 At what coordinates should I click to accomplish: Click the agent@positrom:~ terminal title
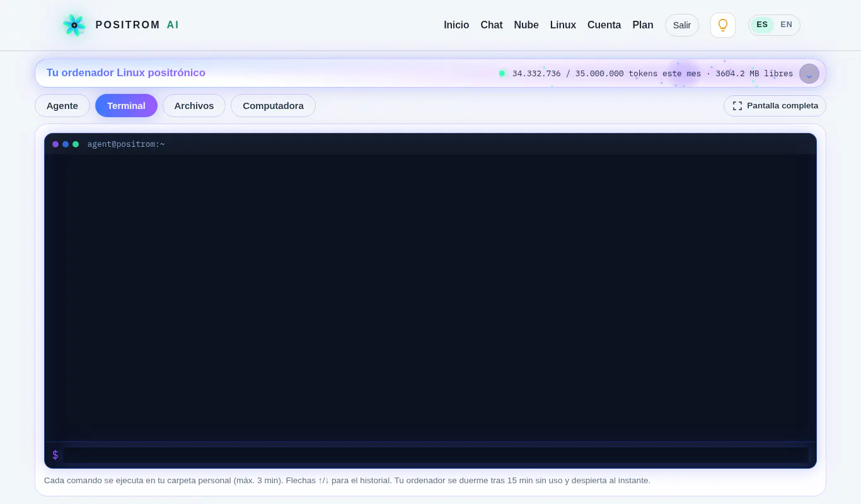tap(126, 144)
